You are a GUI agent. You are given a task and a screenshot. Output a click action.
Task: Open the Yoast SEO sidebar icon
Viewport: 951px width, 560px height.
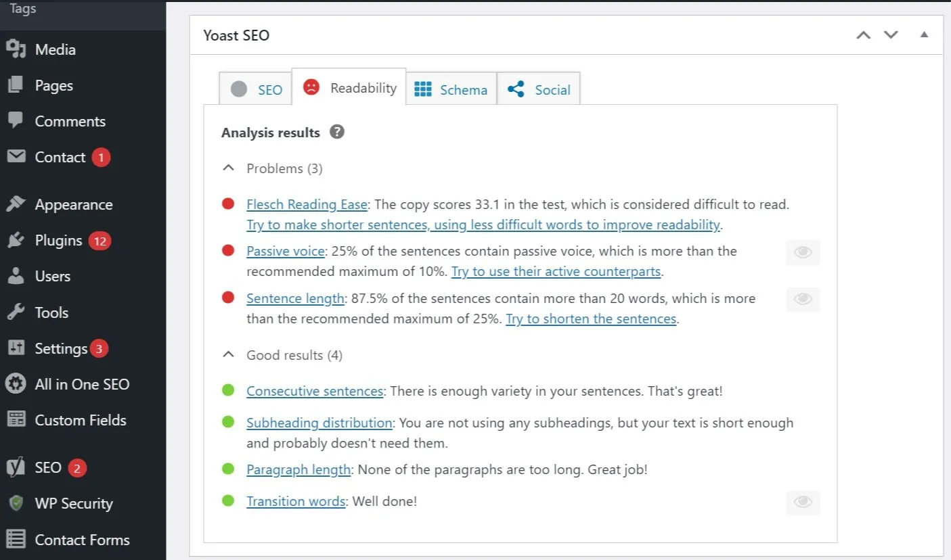16,467
